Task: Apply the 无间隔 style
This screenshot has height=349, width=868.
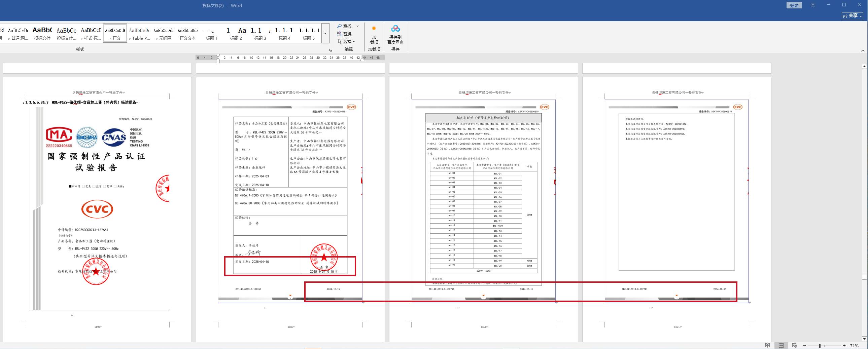Action: click(x=164, y=33)
